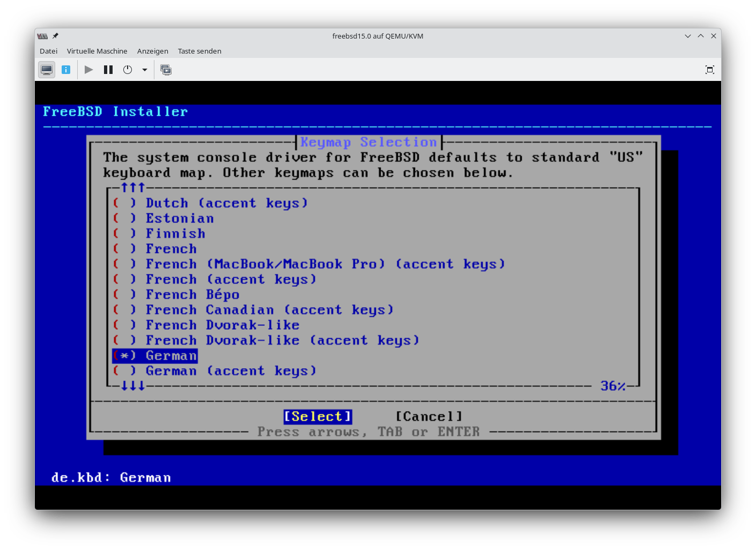Click the French Canadian (accent keys) entry
Viewport: 756px width, 551px height.
click(269, 310)
